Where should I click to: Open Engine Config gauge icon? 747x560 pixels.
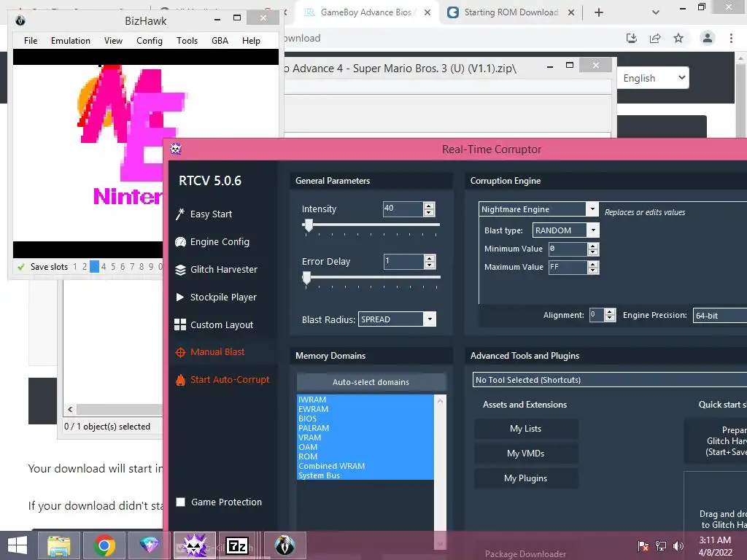(x=180, y=242)
